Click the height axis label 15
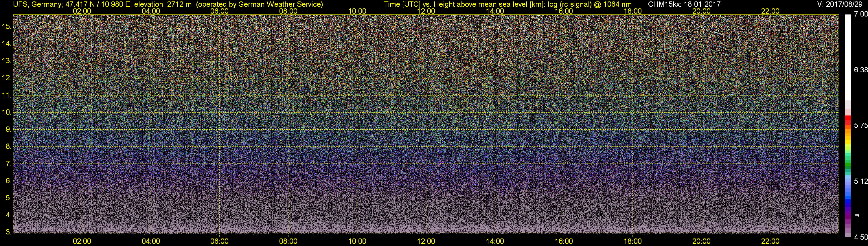This screenshot has height=246, width=868. coord(6,26)
